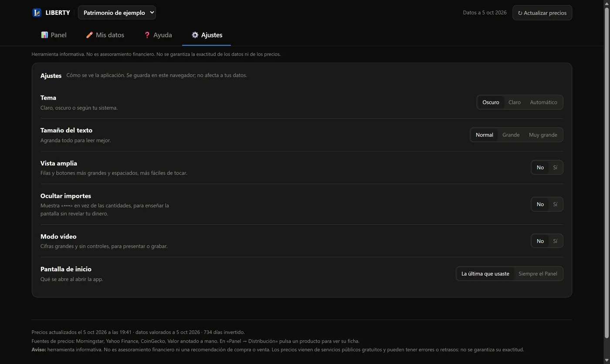The width and height of the screenshot is (610, 364).
Task: Enable Vista amplia with Sí
Action: [555, 168]
